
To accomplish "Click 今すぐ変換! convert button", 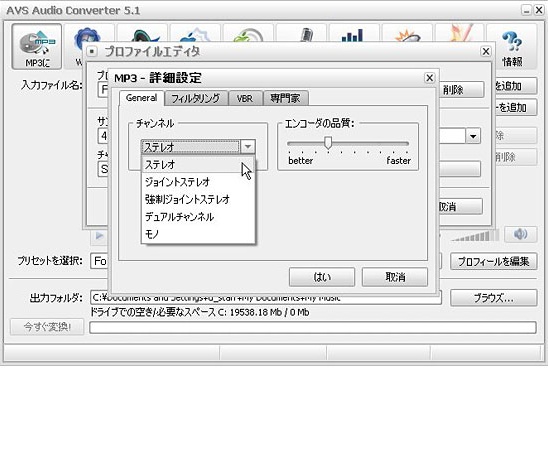I will click(47, 327).
